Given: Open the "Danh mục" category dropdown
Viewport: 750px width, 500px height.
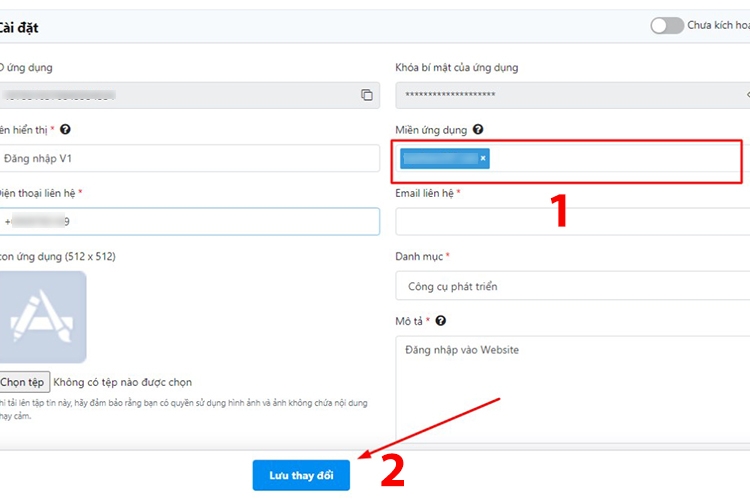Looking at the screenshot, I should pyautogui.click(x=572, y=286).
